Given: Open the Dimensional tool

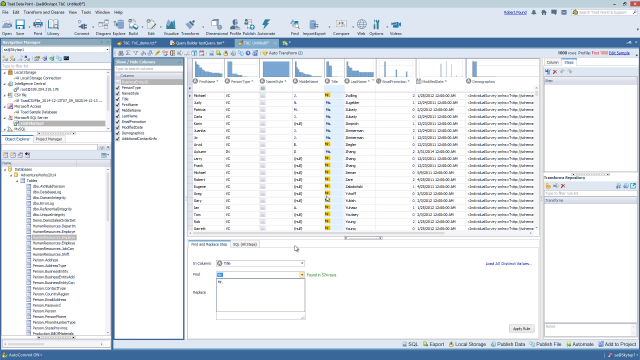Looking at the screenshot, I should tap(216, 27).
